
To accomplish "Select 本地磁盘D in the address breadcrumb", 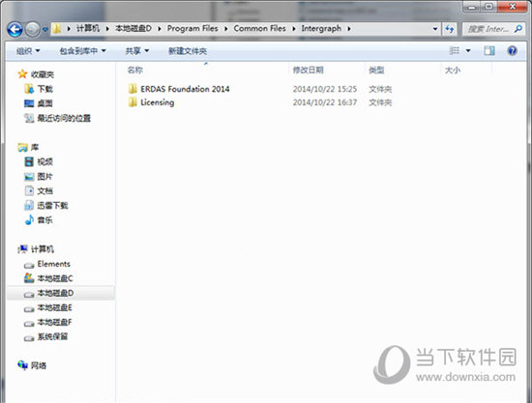I will pyautogui.click(x=133, y=28).
